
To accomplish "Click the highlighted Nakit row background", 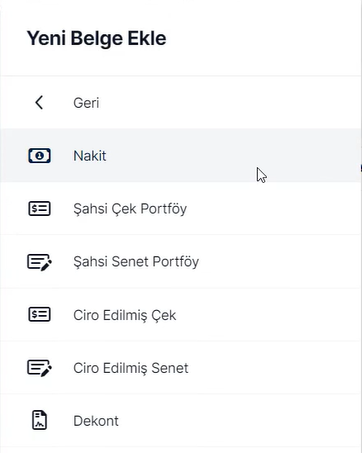I will [x=181, y=155].
